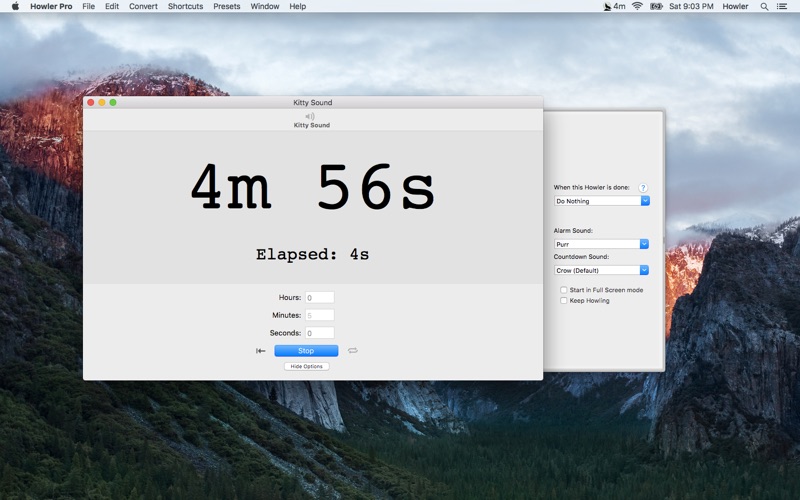This screenshot has height=500, width=800.
Task: Enable Start in Full Screen mode
Action: pos(564,290)
